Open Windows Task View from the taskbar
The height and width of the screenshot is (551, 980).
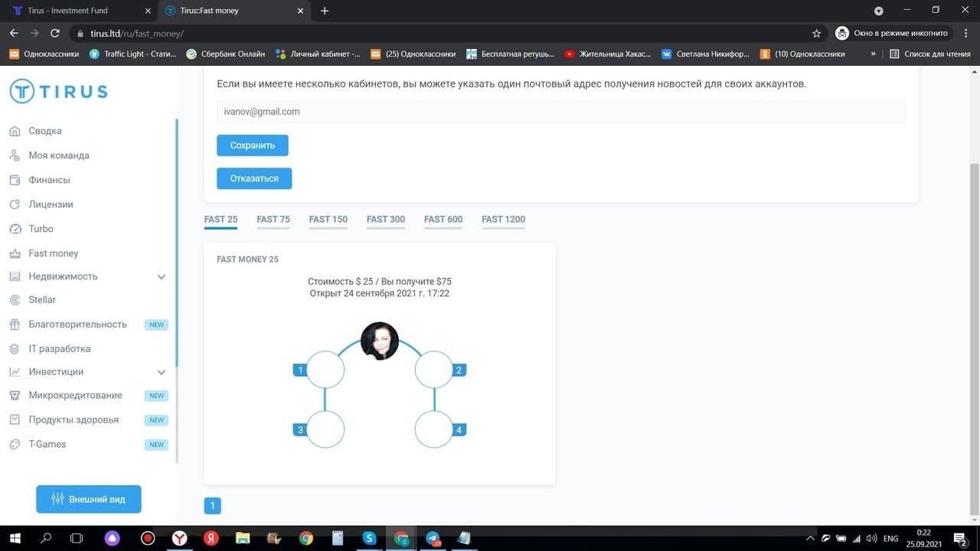(77, 538)
